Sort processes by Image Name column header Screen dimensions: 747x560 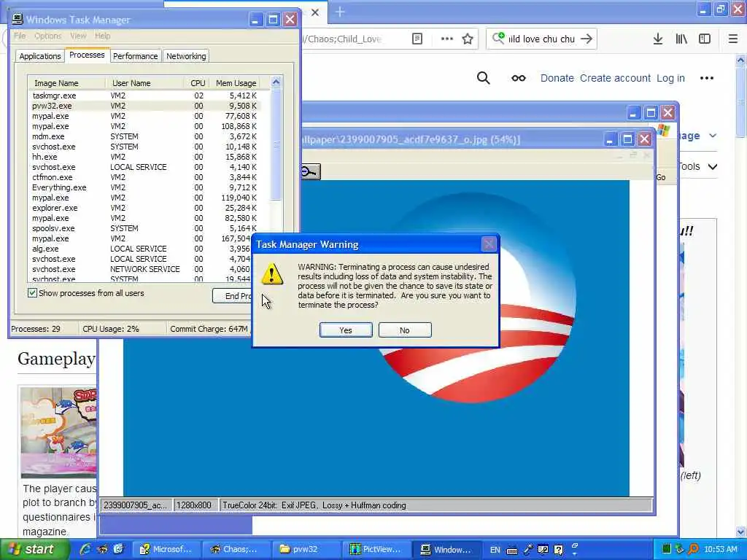(66, 83)
